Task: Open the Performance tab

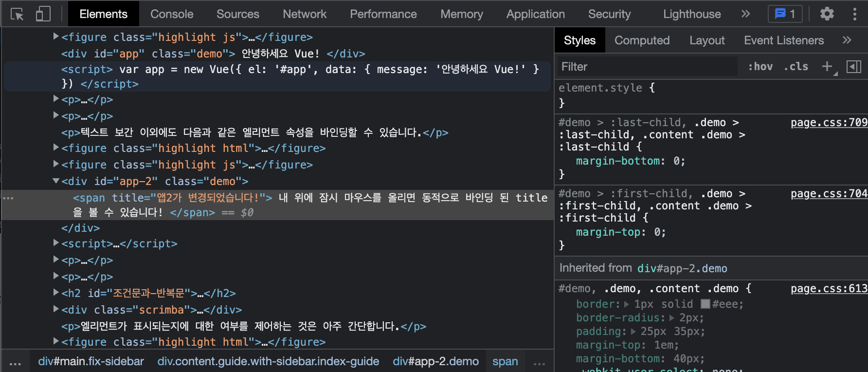Action: point(383,14)
